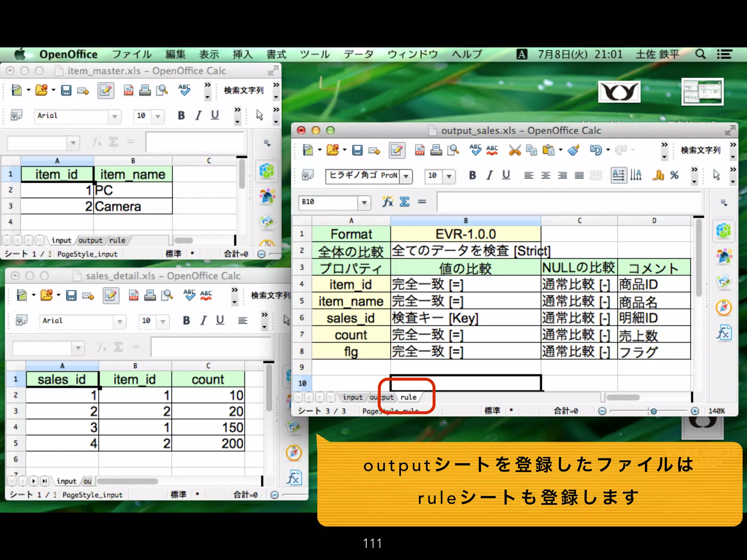Save the output_sales.xls document
Image resolution: width=747 pixels, height=560 pixels.
point(357,150)
